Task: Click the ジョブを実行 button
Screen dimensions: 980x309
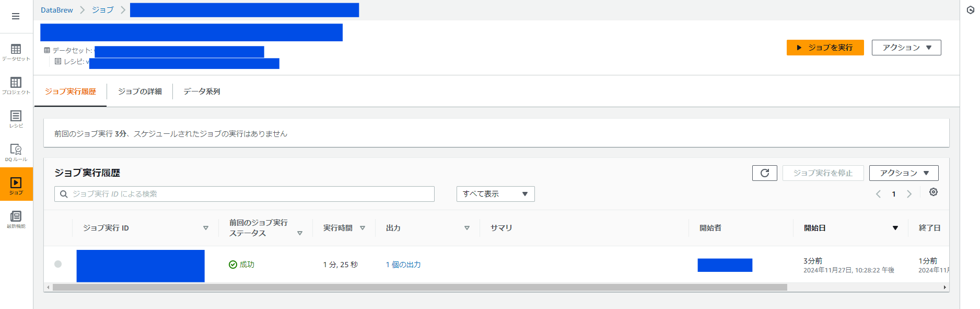Action: [825, 48]
